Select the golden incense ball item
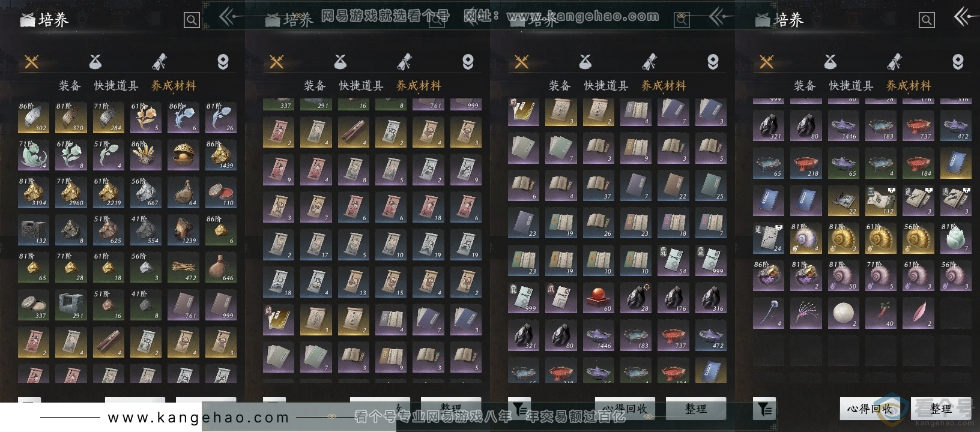This screenshot has width=980, height=432. [183, 155]
